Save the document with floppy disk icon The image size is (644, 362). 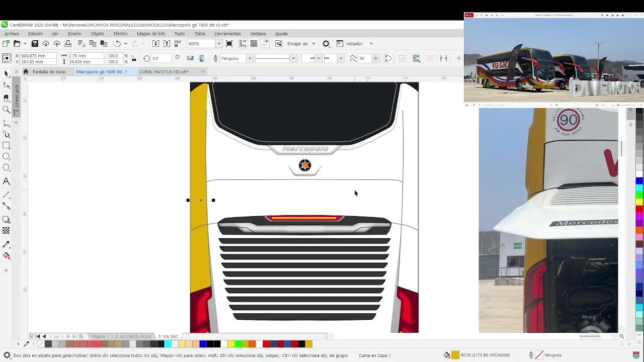click(35, 44)
